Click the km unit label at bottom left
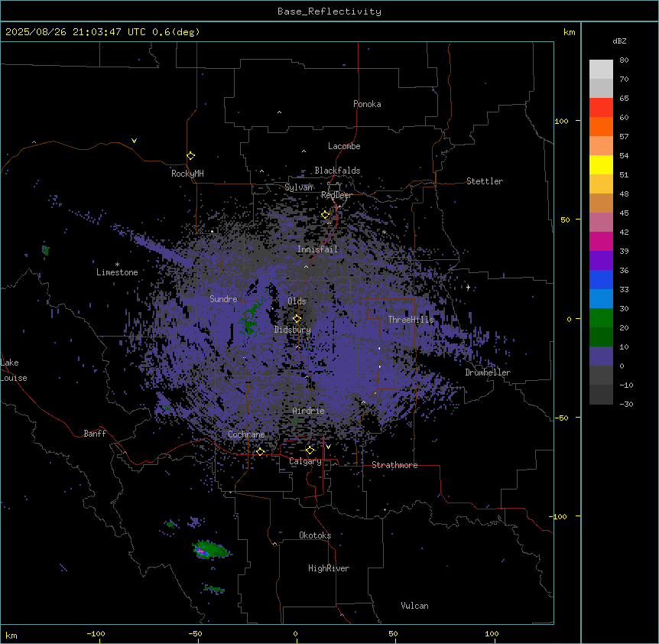 coord(11,636)
